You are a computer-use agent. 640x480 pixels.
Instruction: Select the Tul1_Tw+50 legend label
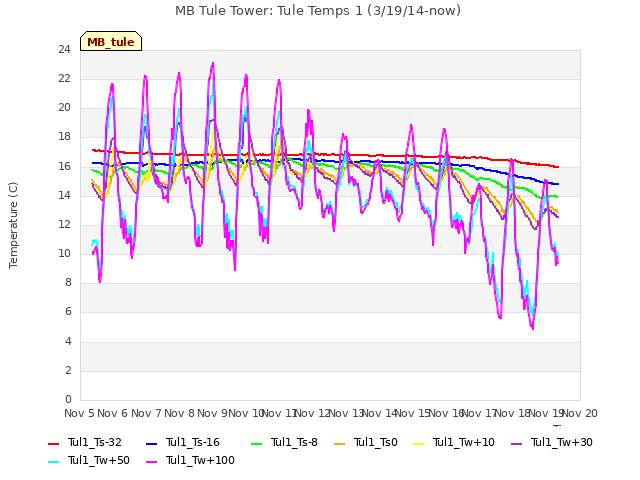[99, 460]
